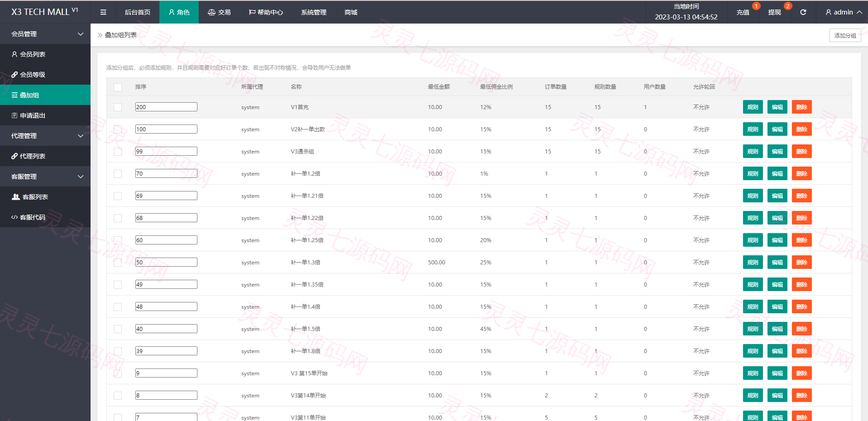The image size is (868, 421).
Task: Open the 商城 top menu
Action: click(x=351, y=12)
